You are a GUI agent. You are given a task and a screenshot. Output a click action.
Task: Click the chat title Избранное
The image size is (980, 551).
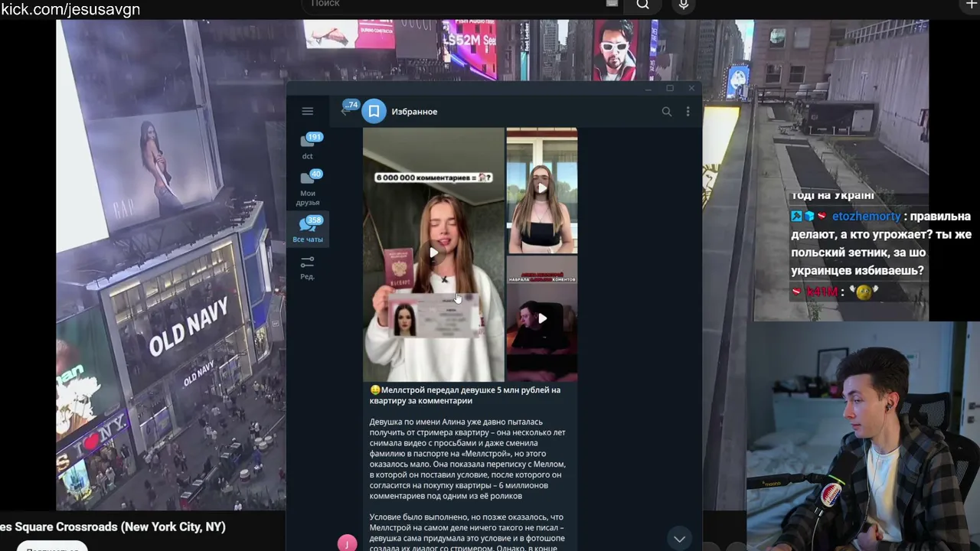point(414,112)
